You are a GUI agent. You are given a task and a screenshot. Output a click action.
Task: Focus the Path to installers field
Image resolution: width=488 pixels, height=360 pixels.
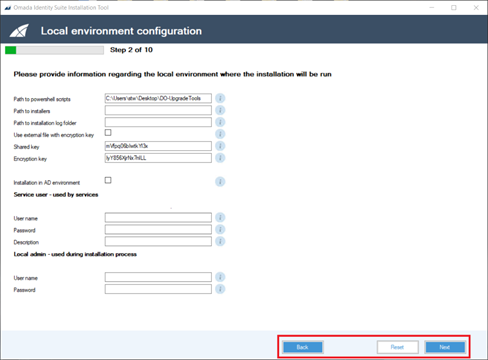158,110
